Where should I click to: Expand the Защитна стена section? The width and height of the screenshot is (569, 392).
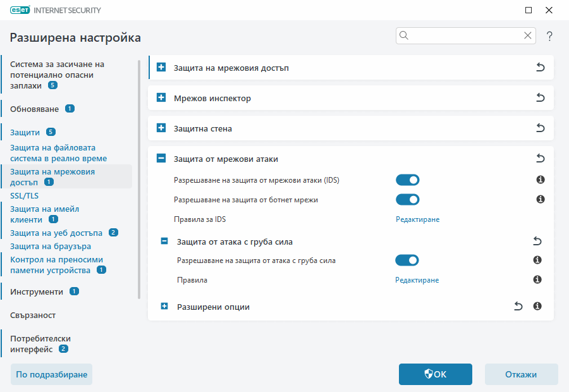[x=161, y=128]
